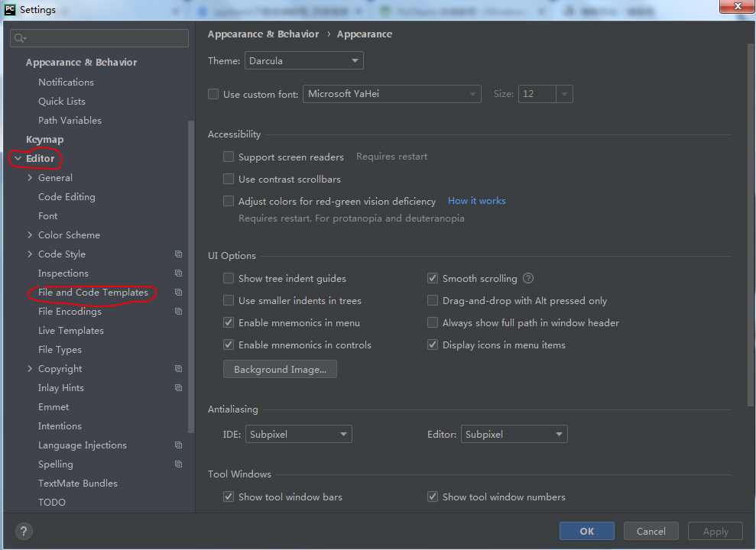Select TODO settings entry
The image size is (756, 550).
[51, 503]
